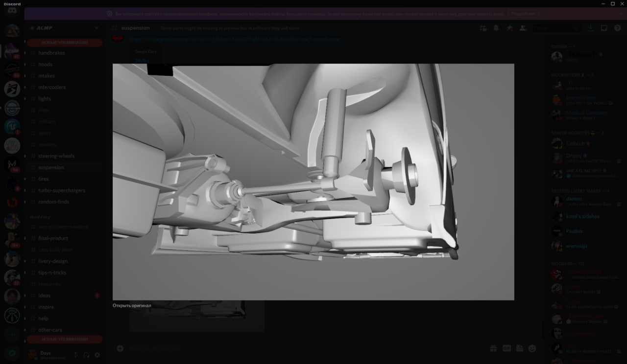
Task: Click the attach plus button in message bar
Action: tap(120, 348)
